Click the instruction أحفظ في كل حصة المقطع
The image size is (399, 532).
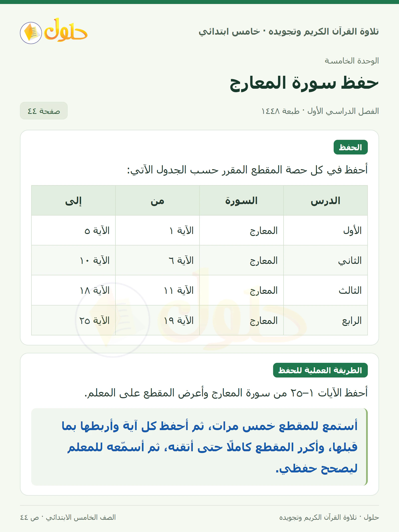[247, 170]
